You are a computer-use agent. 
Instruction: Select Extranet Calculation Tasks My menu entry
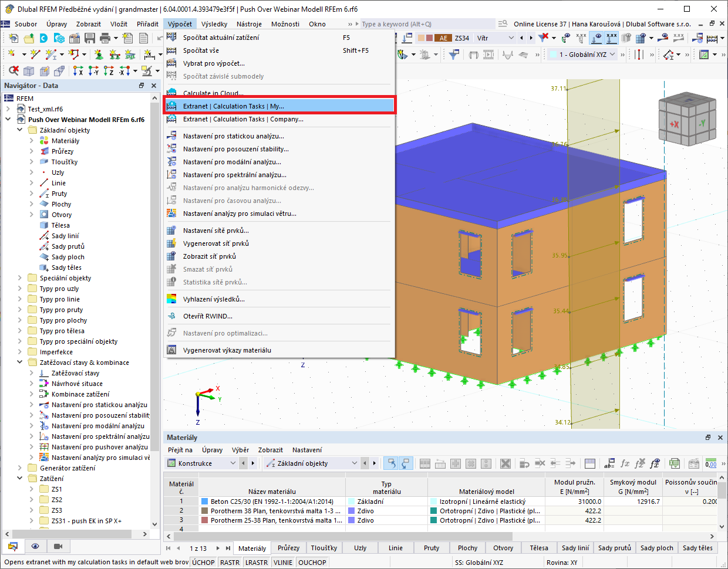279,106
